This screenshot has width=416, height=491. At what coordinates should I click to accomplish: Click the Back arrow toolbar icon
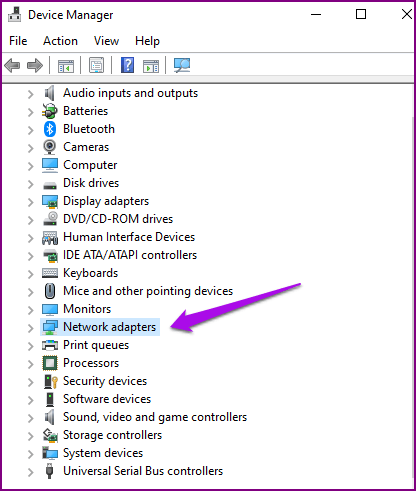[x=12, y=65]
